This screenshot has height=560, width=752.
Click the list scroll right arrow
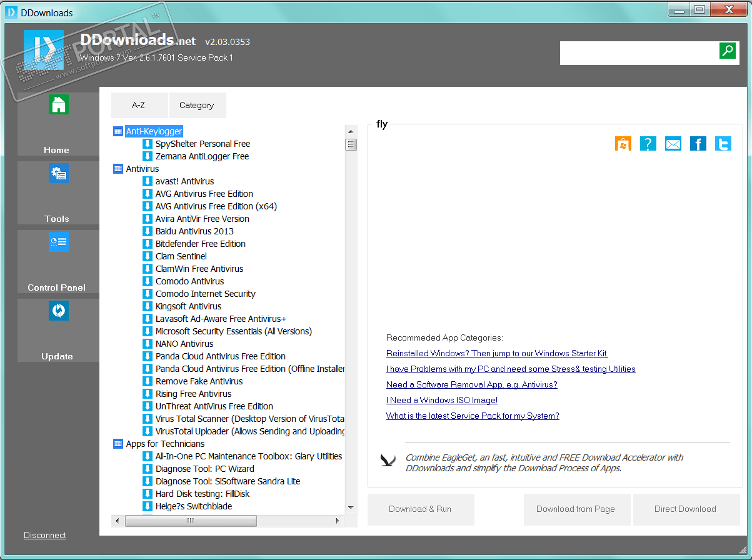[x=338, y=520]
